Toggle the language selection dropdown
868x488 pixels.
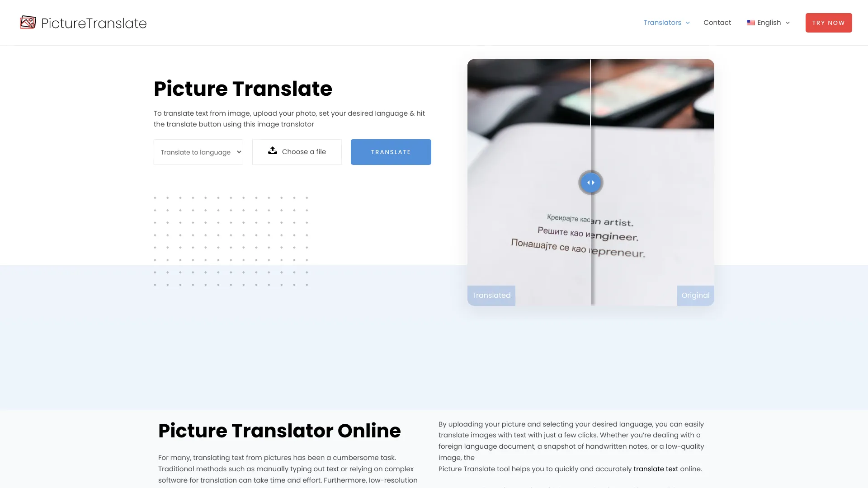point(768,22)
